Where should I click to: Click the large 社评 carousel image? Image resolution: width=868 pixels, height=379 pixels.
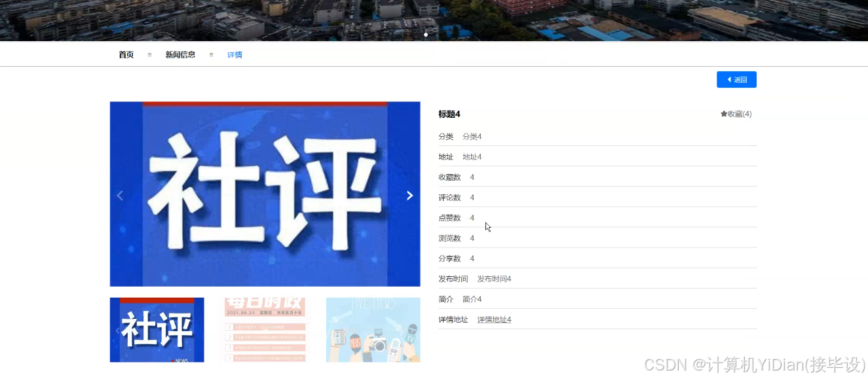(x=265, y=194)
